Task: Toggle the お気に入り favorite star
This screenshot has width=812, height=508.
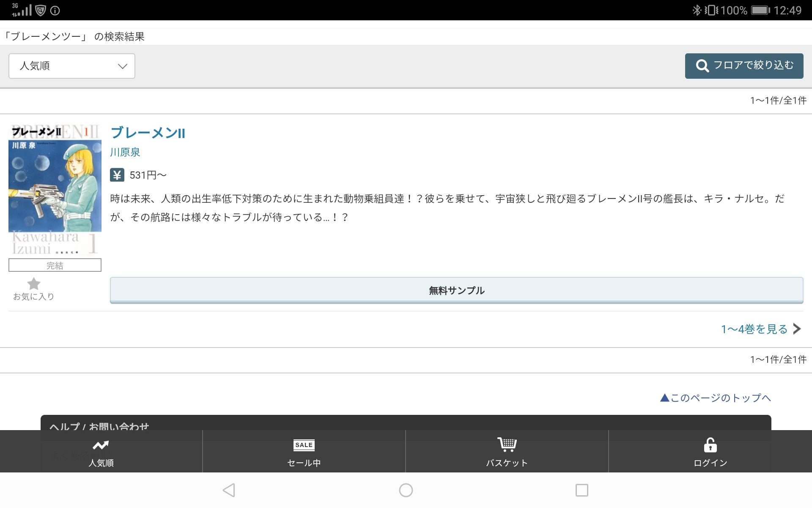Action: pyautogui.click(x=34, y=284)
